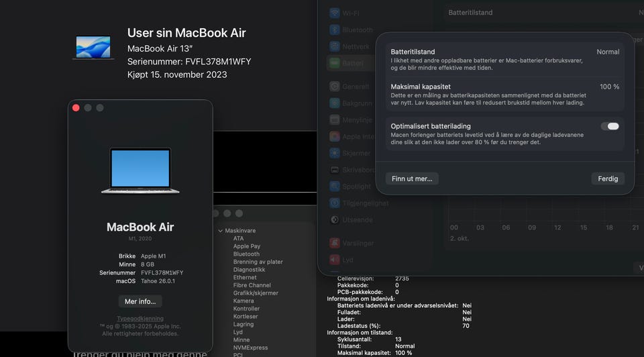The width and height of the screenshot is (644, 357).
Task: Click the Ferdig button
Action: 608,178
